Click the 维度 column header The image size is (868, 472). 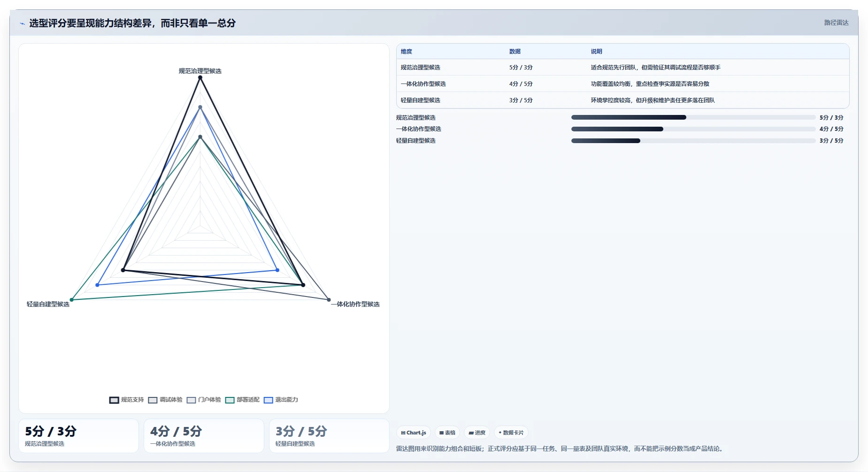click(407, 52)
